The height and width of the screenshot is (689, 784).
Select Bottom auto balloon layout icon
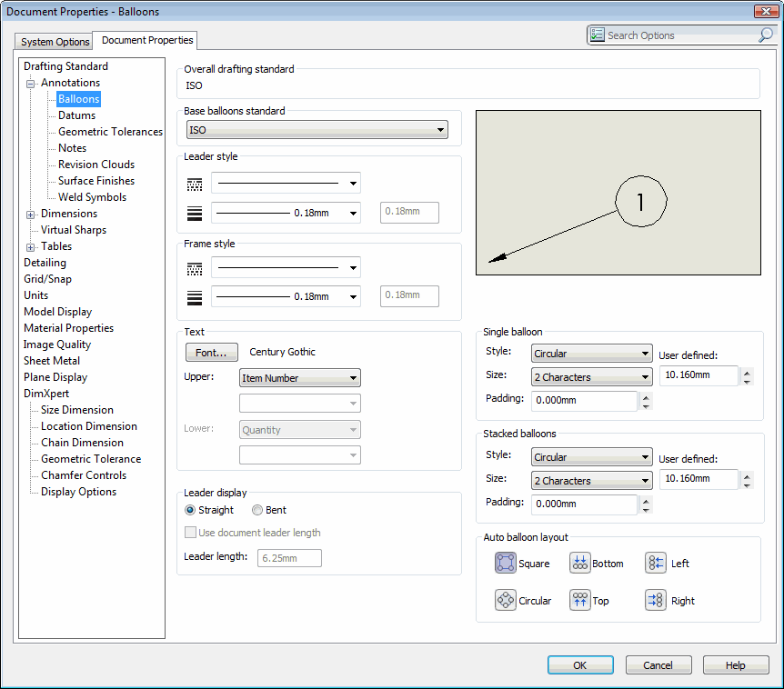(579, 563)
